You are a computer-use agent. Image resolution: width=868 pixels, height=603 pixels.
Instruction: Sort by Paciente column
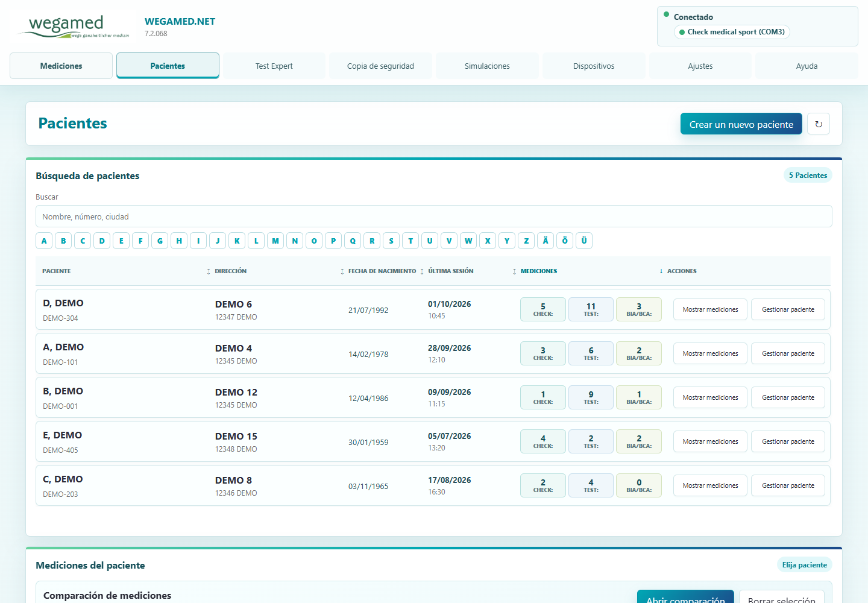point(57,271)
